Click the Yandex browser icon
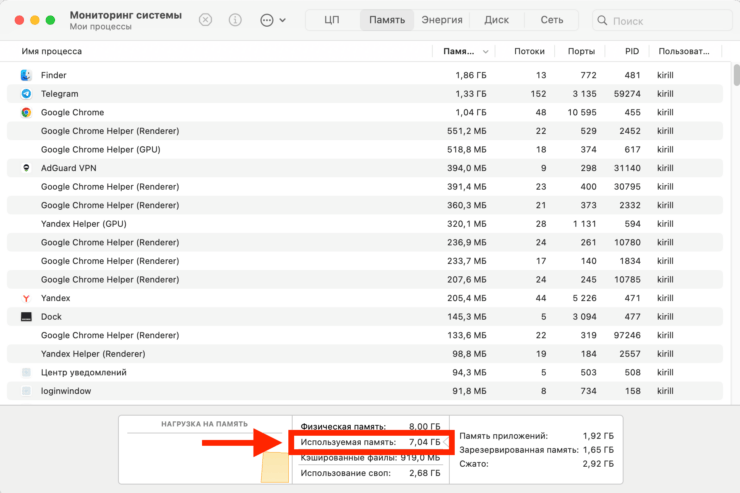740x493 pixels. [x=26, y=298]
